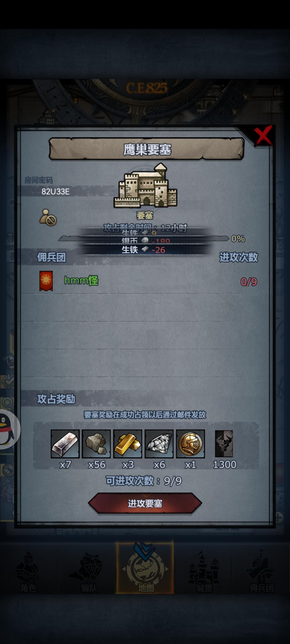Select the iron ingot reward icon x7

pos(65,444)
